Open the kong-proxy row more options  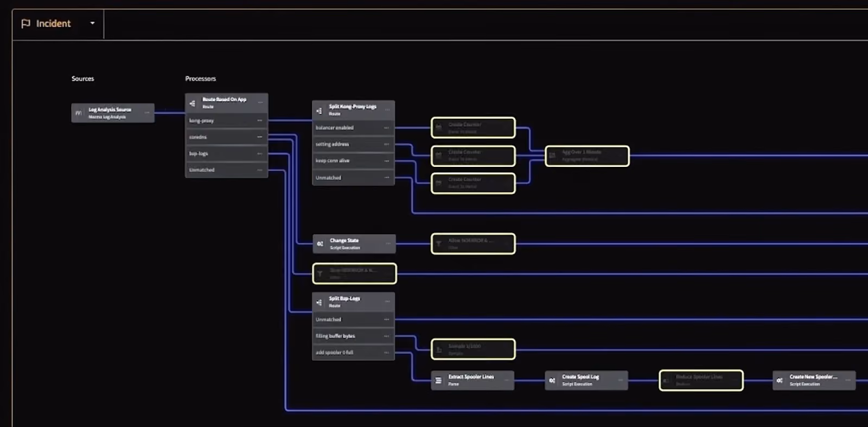(260, 120)
